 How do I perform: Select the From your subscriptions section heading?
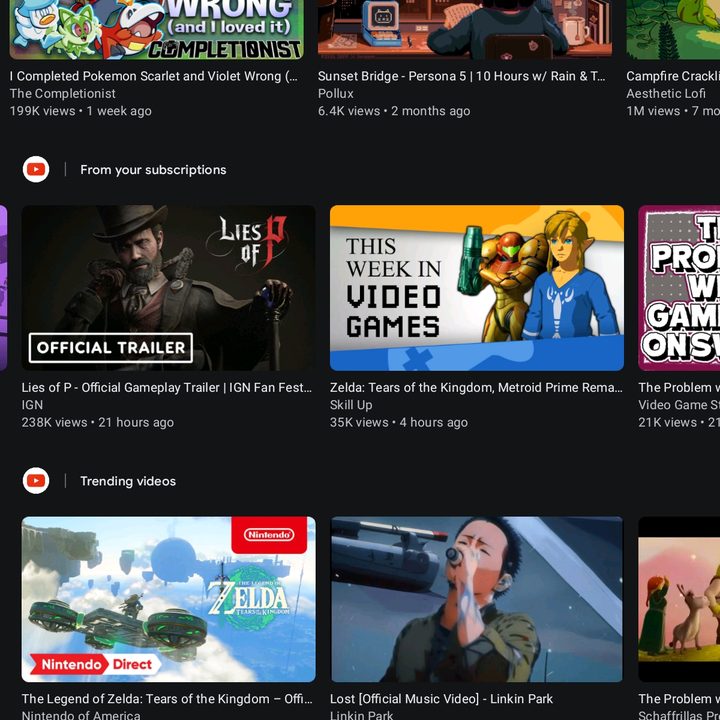153,170
